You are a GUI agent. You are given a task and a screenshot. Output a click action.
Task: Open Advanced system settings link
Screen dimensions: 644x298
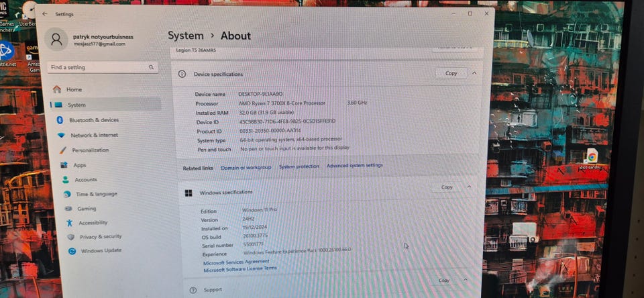355,165
